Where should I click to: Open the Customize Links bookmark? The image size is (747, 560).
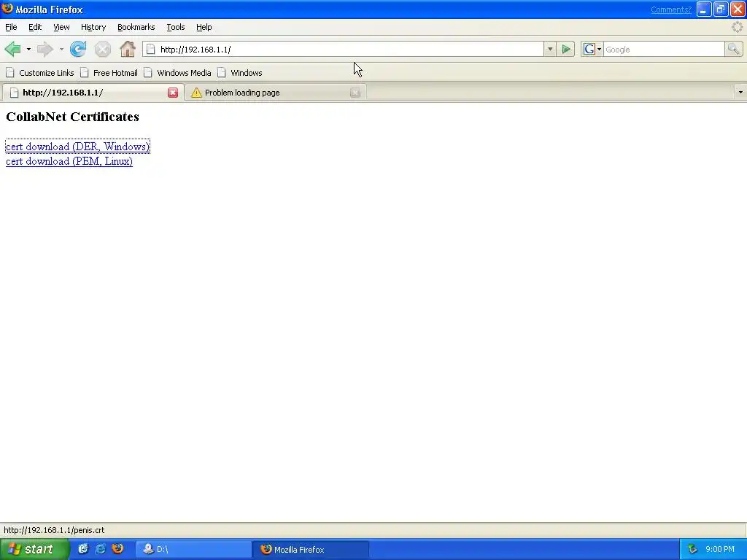pos(40,73)
